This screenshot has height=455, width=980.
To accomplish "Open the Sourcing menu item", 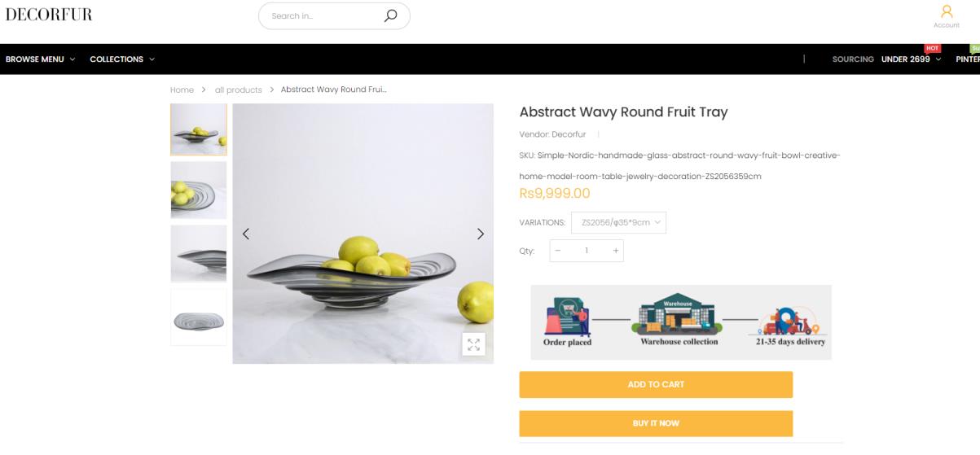I will tap(852, 59).
